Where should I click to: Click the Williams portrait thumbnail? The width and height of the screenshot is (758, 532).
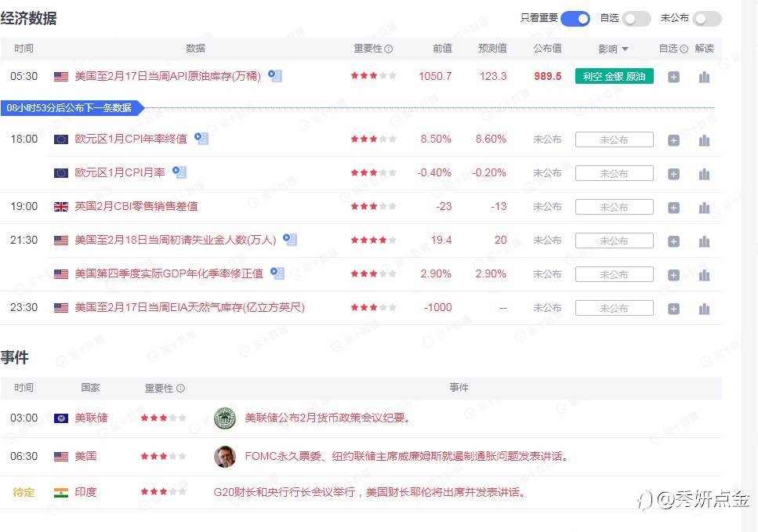tap(225, 457)
